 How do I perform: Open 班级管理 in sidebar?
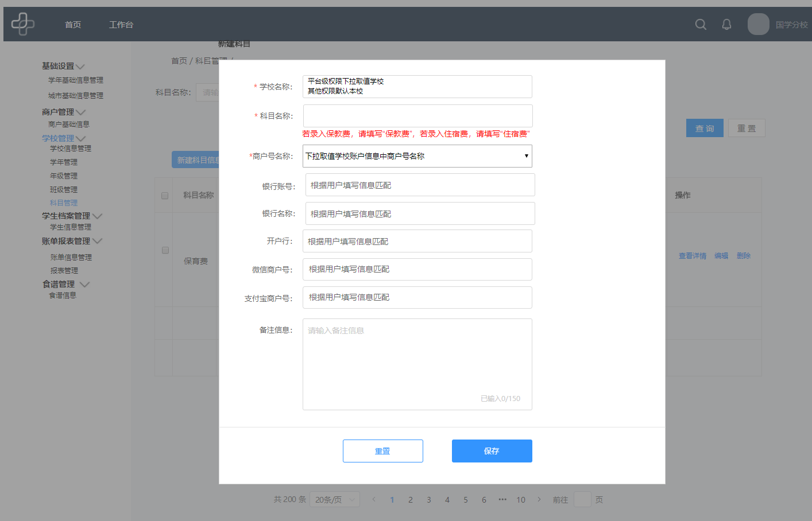pyautogui.click(x=64, y=190)
